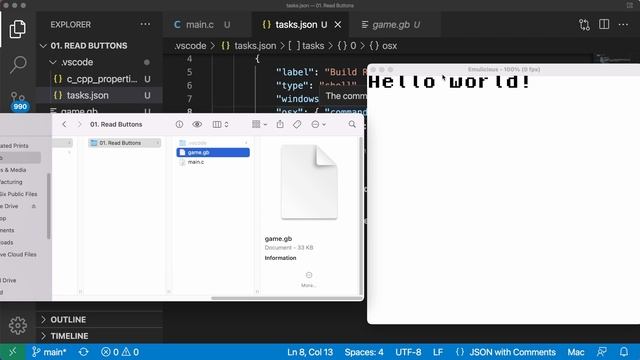Open the Explorer view in activity bar

(x=18, y=29)
